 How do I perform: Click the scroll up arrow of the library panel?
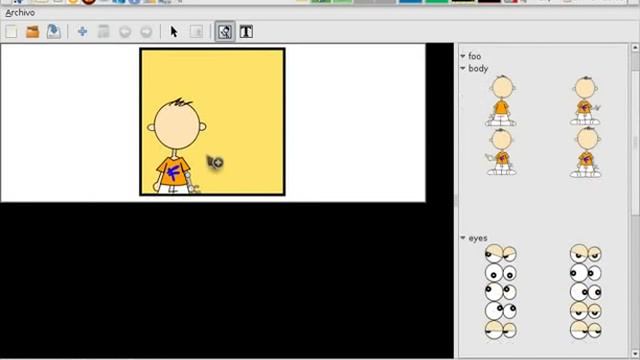tap(635, 48)
